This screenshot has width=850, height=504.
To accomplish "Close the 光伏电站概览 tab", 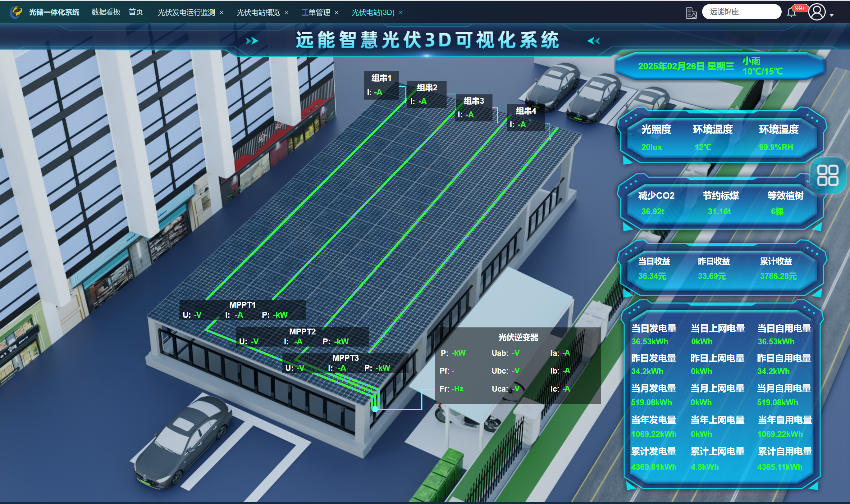I will [x=286, y=12].
